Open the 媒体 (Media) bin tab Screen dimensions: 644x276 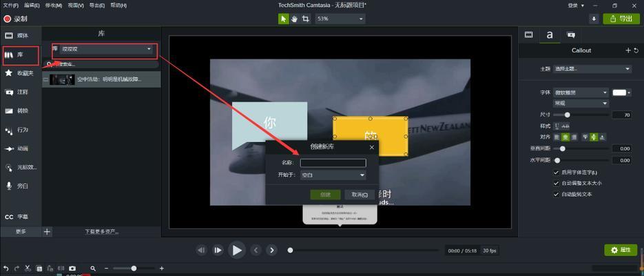coord(21,36)
